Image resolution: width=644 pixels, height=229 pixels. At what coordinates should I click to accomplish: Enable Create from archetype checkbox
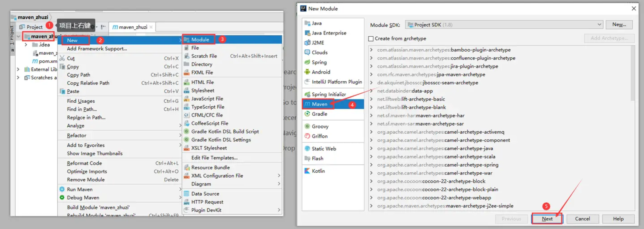coord(371,38)
